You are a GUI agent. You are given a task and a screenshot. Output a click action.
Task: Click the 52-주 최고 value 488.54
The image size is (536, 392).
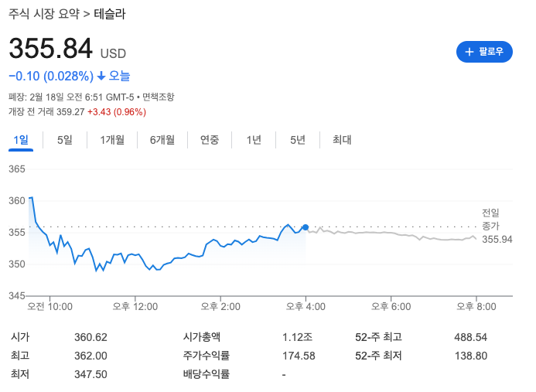470,338
